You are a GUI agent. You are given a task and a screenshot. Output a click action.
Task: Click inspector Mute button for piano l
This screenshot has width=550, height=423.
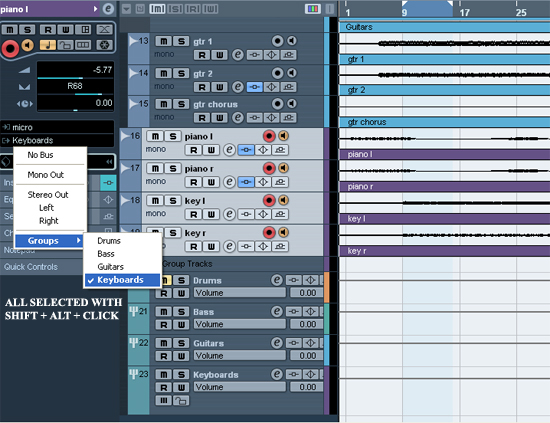(x=10, y=30)
